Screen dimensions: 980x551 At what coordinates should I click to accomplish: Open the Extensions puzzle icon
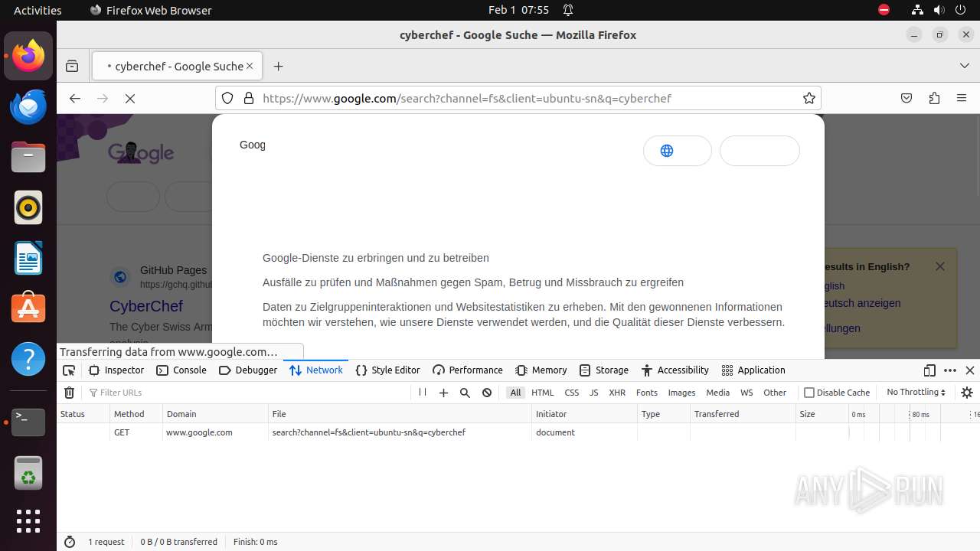(934, 98)
